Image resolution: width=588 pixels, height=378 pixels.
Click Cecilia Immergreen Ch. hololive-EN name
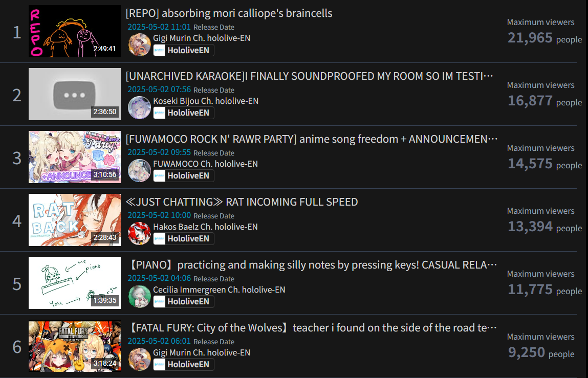[x=219, y=290]
